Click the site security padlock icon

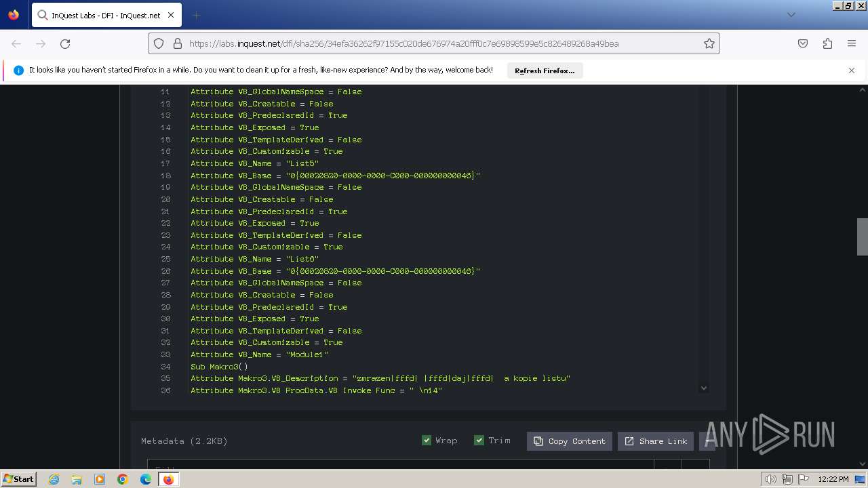(178, 43)
